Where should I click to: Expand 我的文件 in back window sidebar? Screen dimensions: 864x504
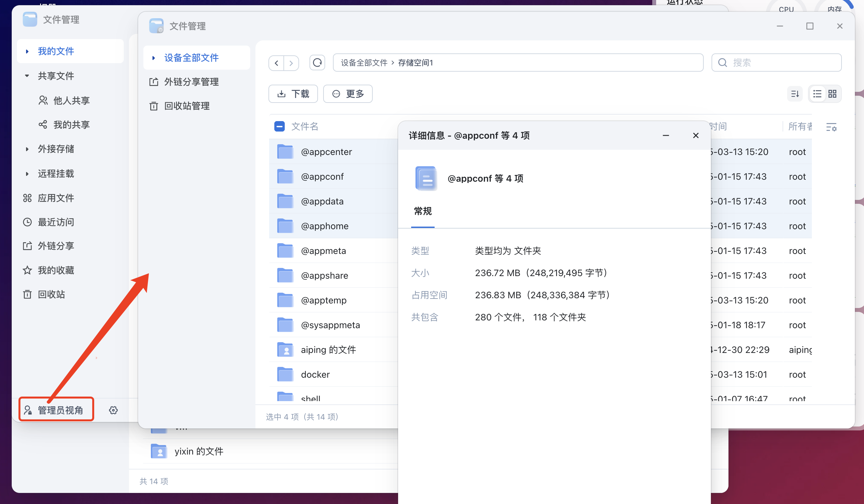[27, 51]
